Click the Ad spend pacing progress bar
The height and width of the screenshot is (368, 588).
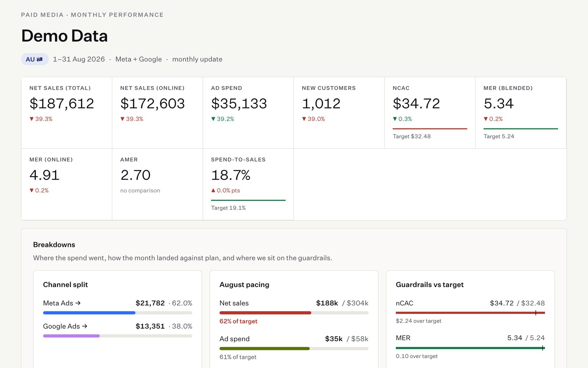[x=294, y=348]
